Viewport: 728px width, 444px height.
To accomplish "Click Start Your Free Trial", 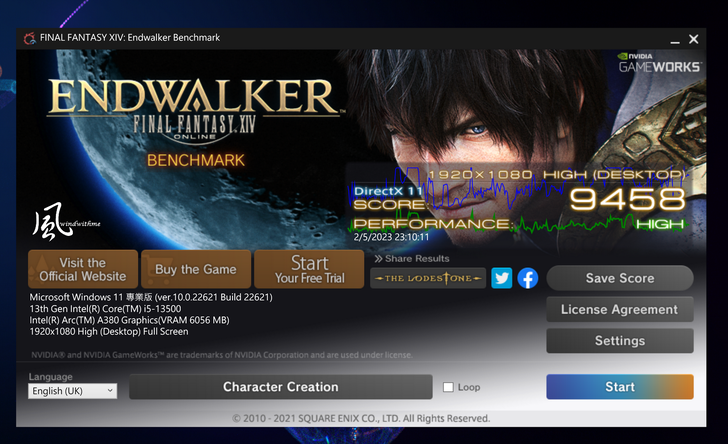I will tap(309, 269).
